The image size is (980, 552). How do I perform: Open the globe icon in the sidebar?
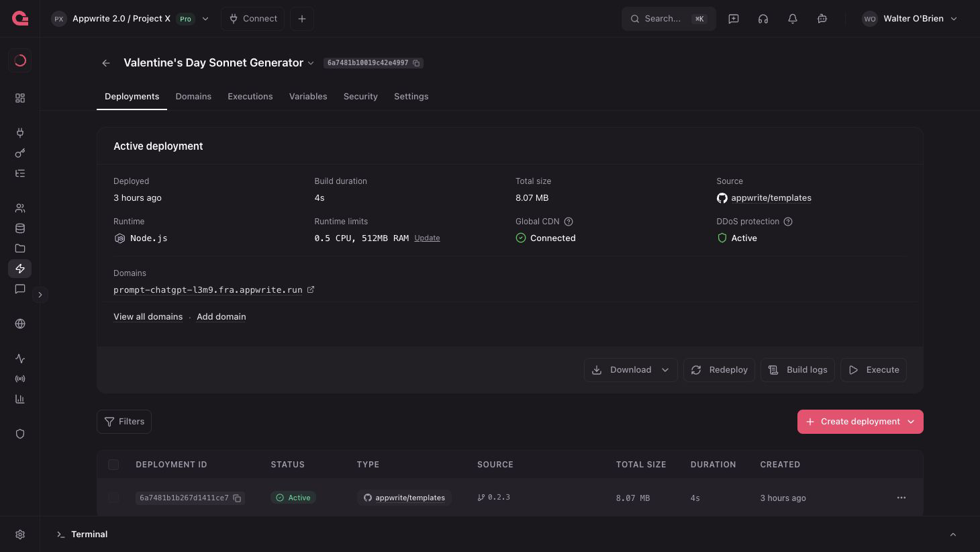click(x=20, y=324)
